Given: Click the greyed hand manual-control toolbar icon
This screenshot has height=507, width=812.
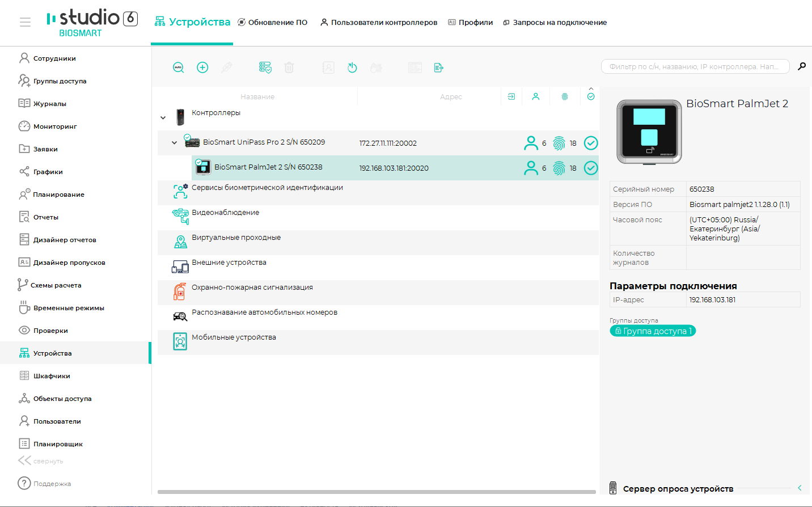Looking at the screenshot, I should tap(375, 67).
